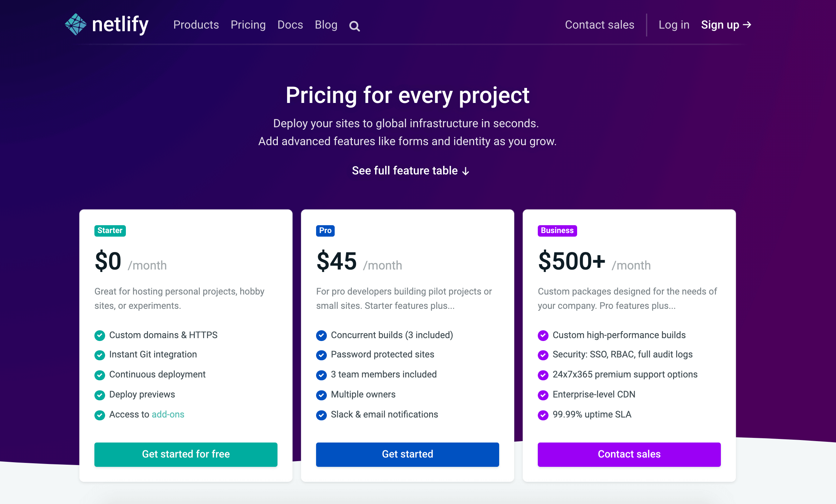Open the Products menu

click(x=196, y=25)
